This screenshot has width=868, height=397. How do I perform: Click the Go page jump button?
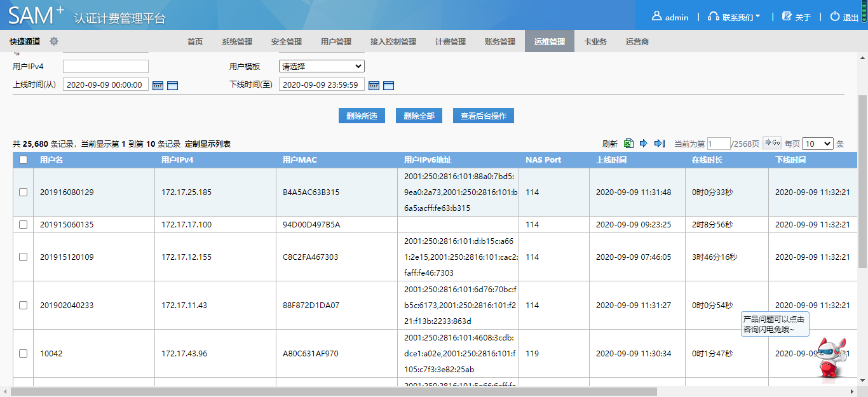pos(772,144)
